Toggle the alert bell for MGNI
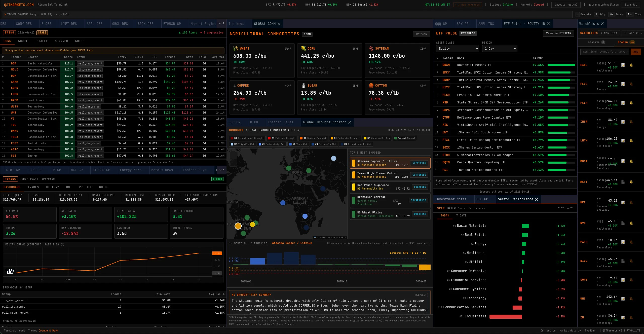The image size is (644, 334). click(x=631, y=161)
